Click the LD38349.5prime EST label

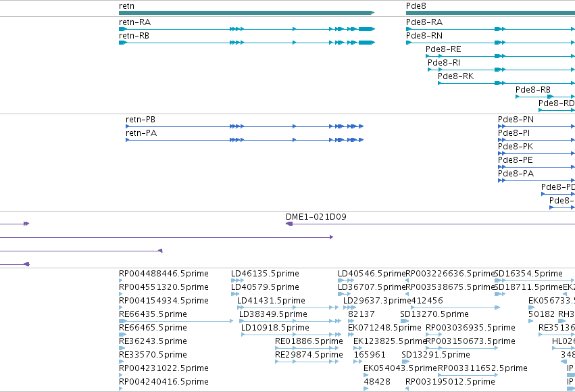[x=273, y=315]
